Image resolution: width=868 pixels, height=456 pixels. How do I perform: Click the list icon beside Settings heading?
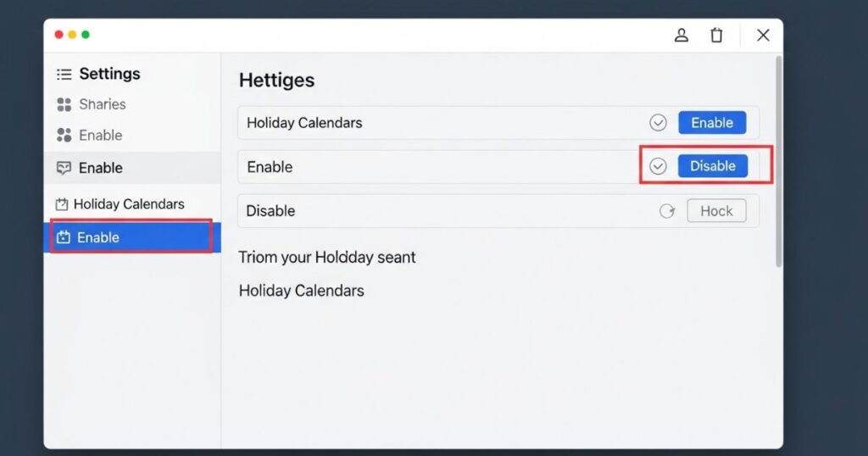pos(64,75)
